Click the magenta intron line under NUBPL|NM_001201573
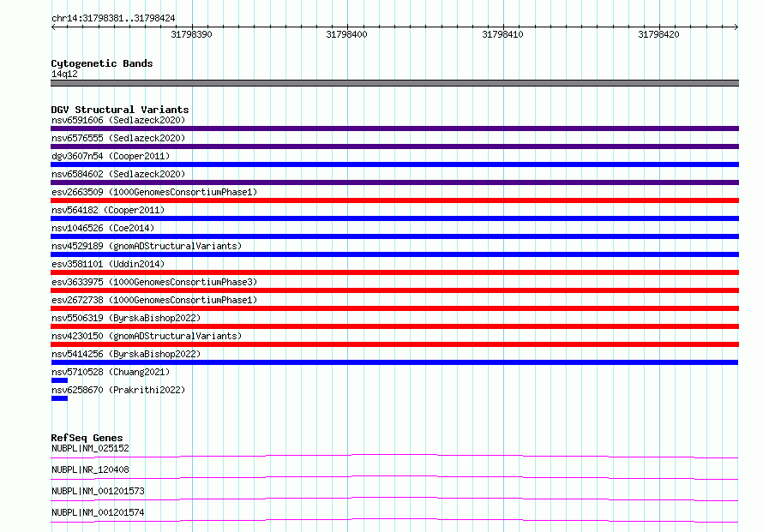Viewport: 763px width, 532px height. tap(394, 499)
